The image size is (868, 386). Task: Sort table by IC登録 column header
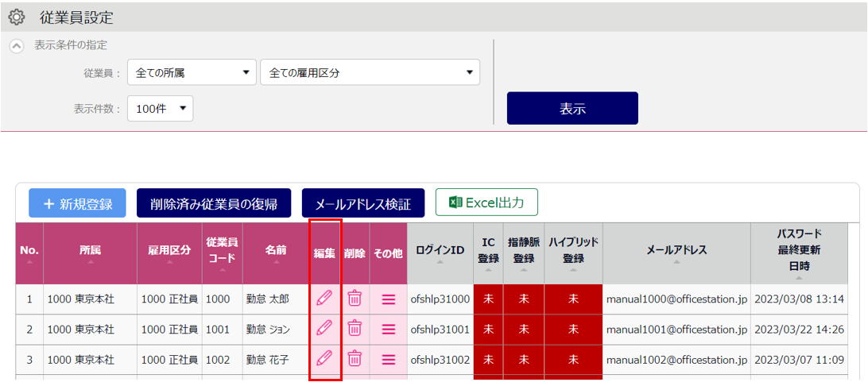[x=488, y=253]
